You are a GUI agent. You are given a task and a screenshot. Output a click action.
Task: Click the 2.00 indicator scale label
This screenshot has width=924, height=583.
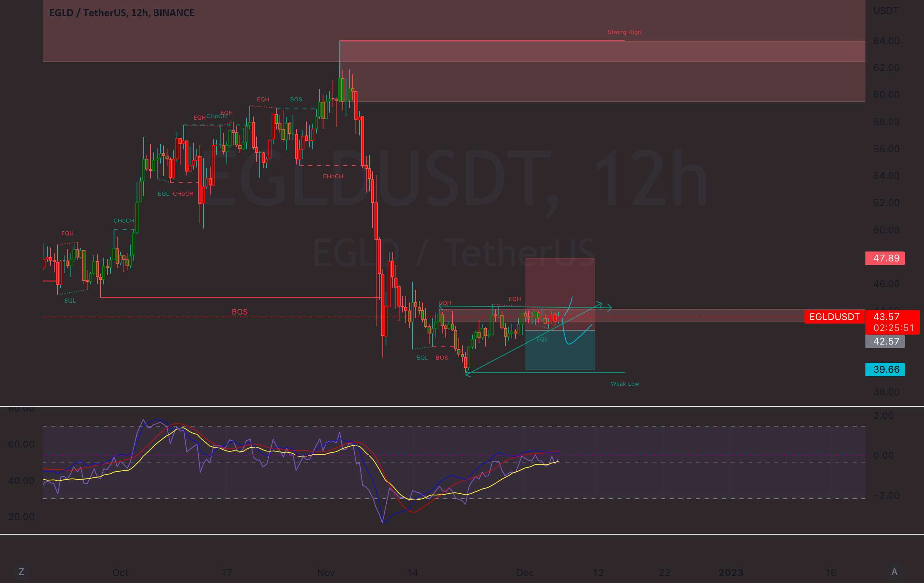884,416
